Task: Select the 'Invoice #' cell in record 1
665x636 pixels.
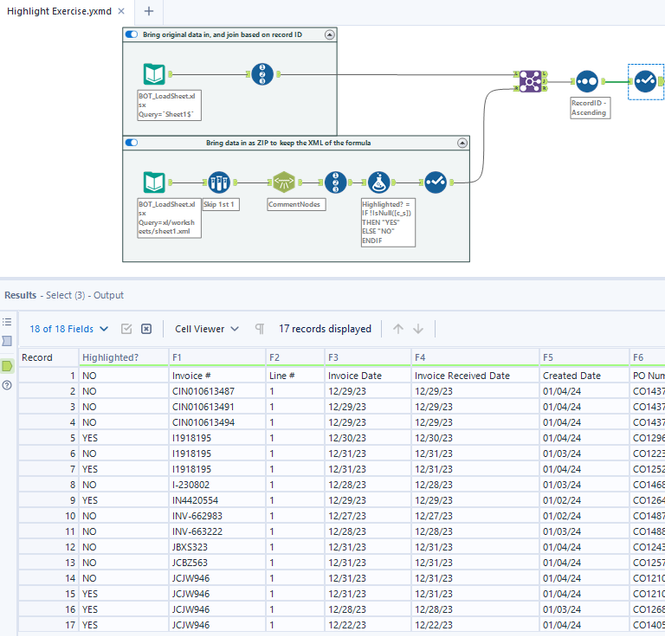Action: (x=217, y=376)
